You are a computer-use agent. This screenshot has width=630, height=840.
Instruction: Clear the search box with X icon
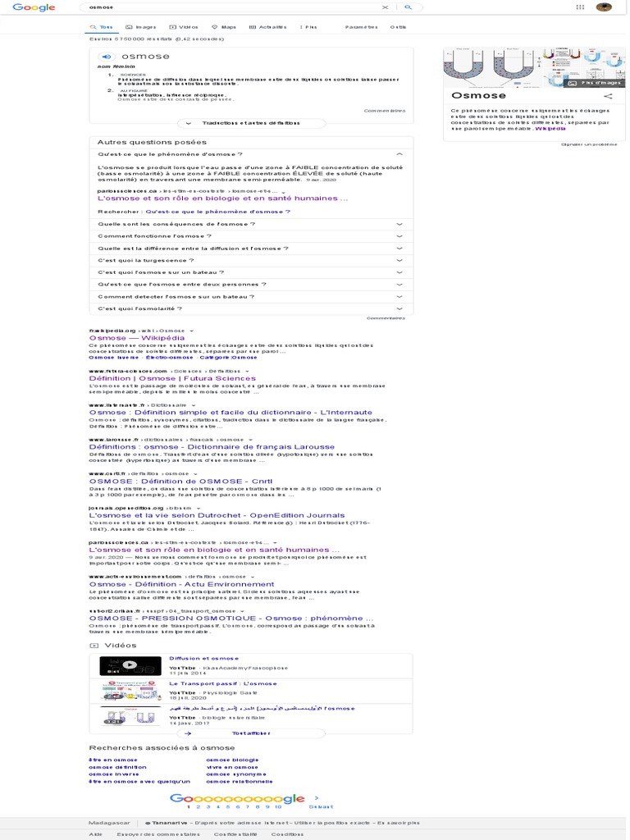click(385, 7)
